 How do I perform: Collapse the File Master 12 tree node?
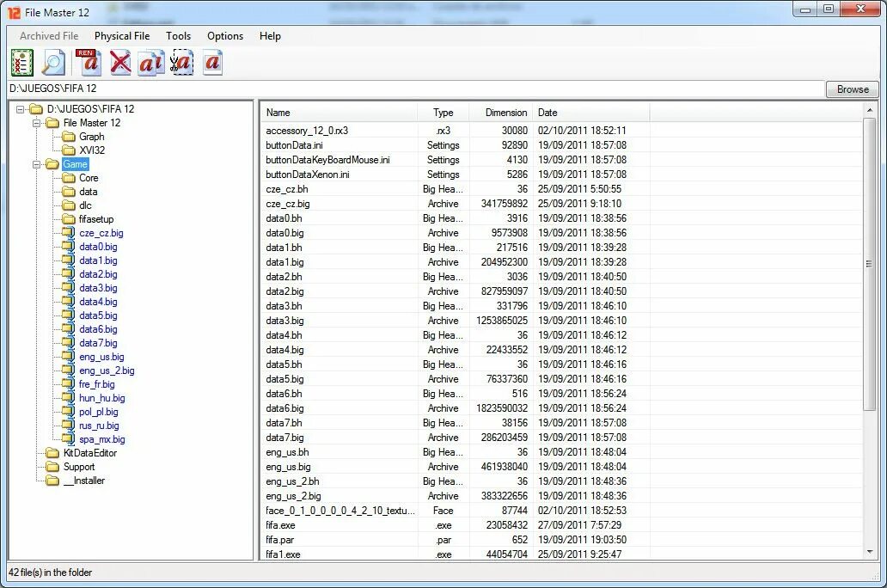(37, 123)
